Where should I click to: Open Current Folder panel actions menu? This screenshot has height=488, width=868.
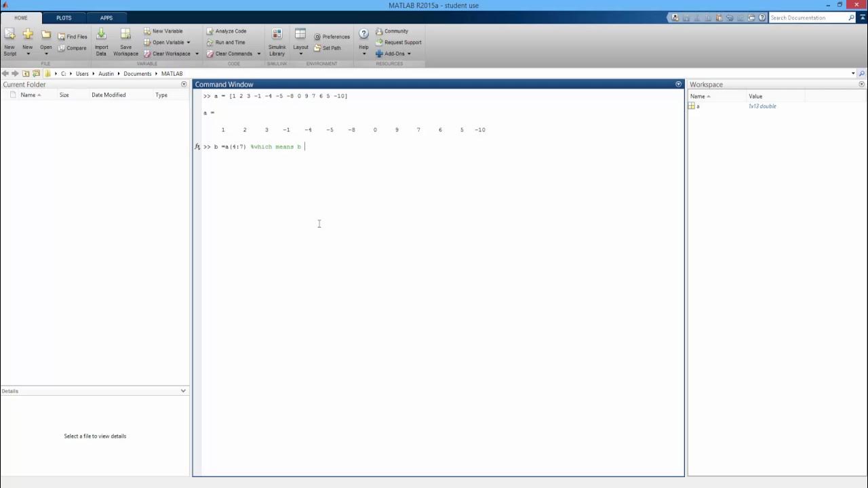click(184, 84)
